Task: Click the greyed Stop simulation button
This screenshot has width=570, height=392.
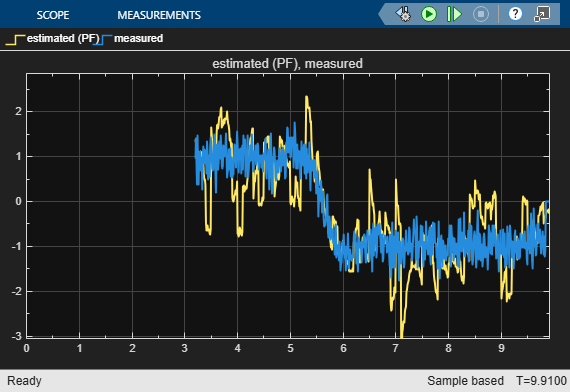Action: 481,15
